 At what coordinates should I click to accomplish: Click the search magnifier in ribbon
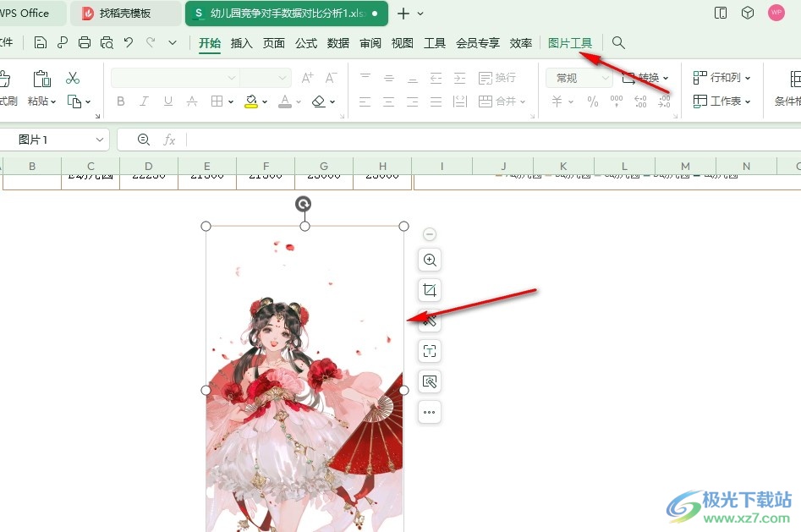[x=618, y=42]
